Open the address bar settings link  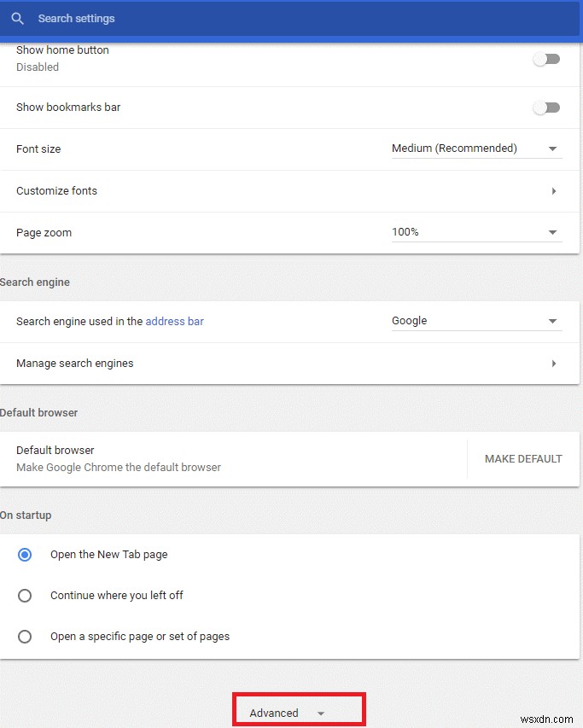click(174, 321)
